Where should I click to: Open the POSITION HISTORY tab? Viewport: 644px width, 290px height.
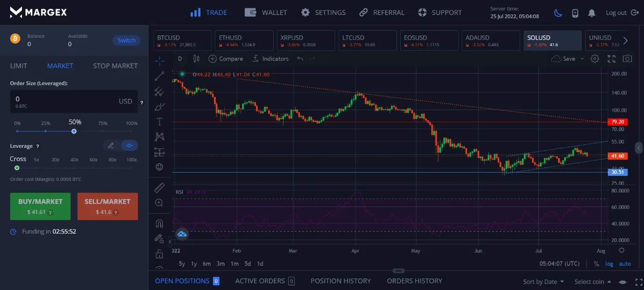pos(340,281)
